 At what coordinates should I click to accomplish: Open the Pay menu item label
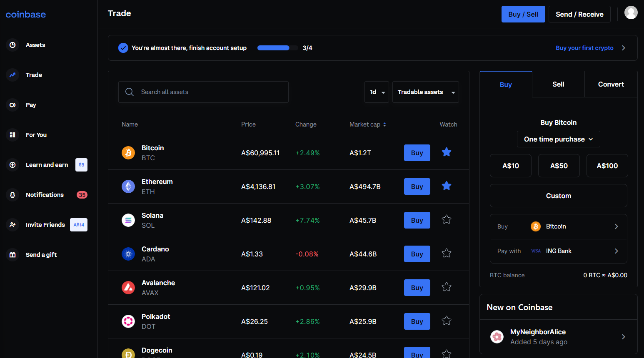31,105
